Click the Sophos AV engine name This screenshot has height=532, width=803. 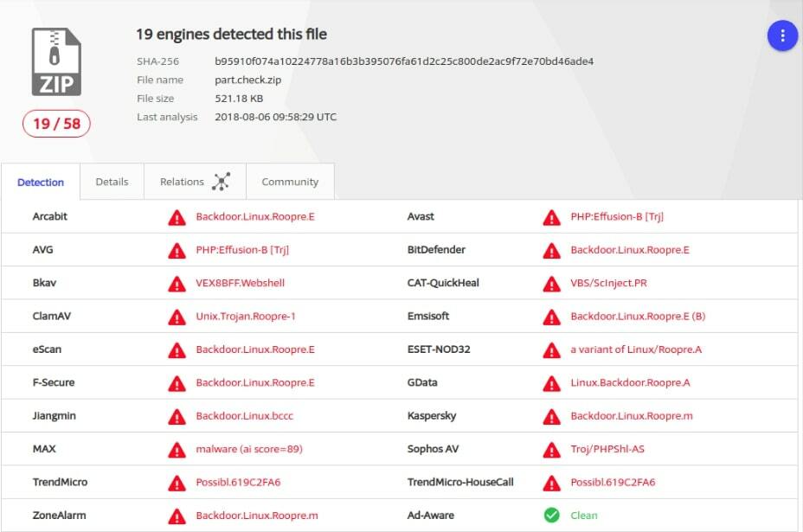(434, 449)
